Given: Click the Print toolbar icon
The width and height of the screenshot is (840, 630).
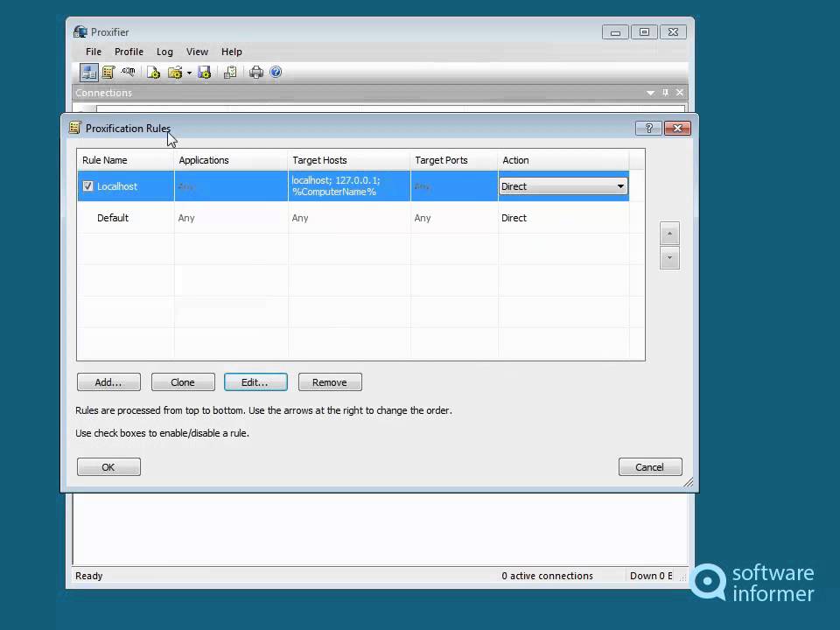Looking at the screenshot, I should [x=256, y=73].
